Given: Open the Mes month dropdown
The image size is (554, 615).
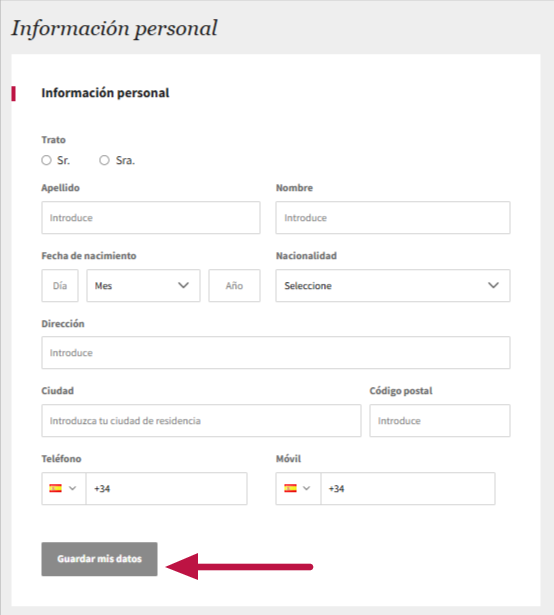Looking at the screenshot, I should click(x=143, y=286).
